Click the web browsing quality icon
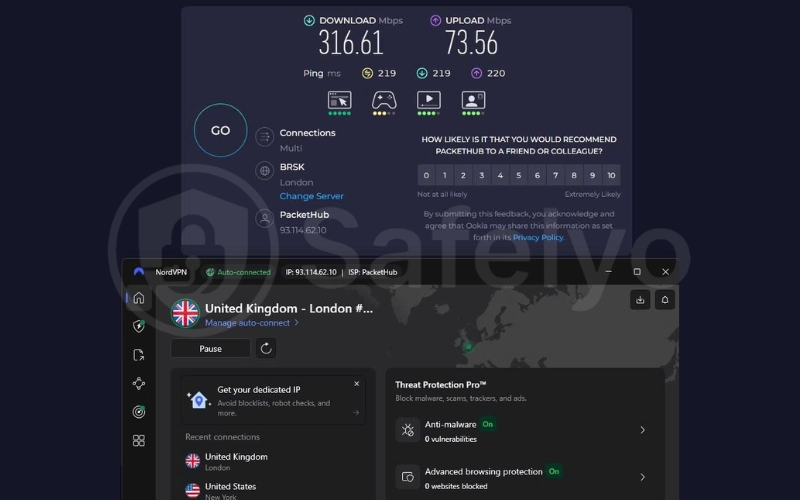 [339, 101]
